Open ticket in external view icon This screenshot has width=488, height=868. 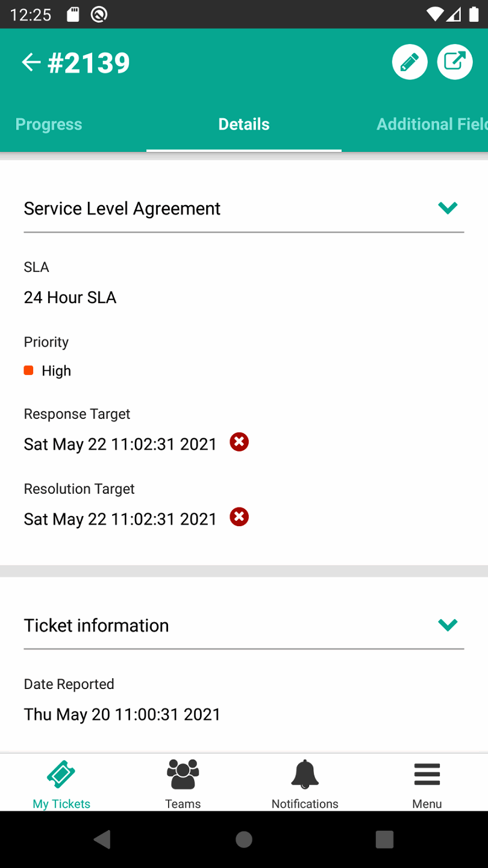[x=455, y=62]
